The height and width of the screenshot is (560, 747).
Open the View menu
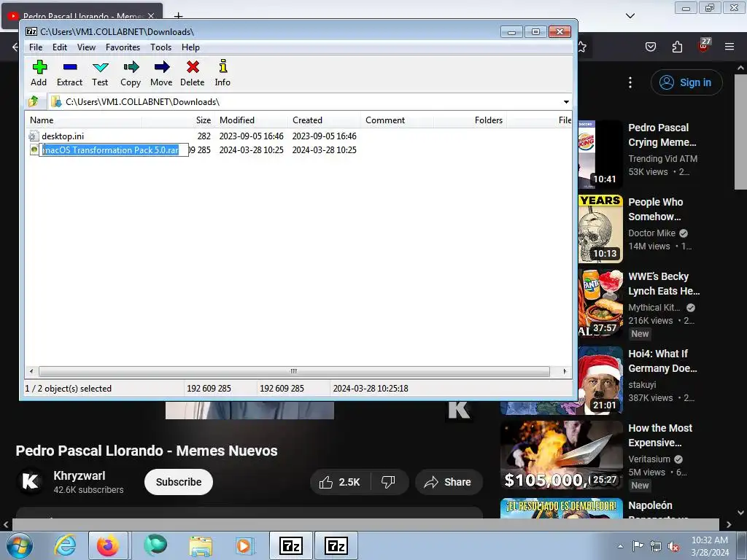point(86,47)
